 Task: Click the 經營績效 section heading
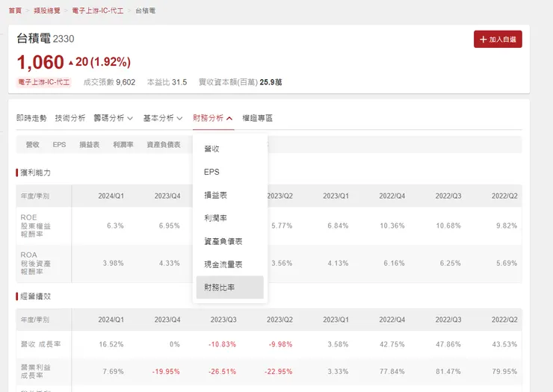tap(35, 296)
